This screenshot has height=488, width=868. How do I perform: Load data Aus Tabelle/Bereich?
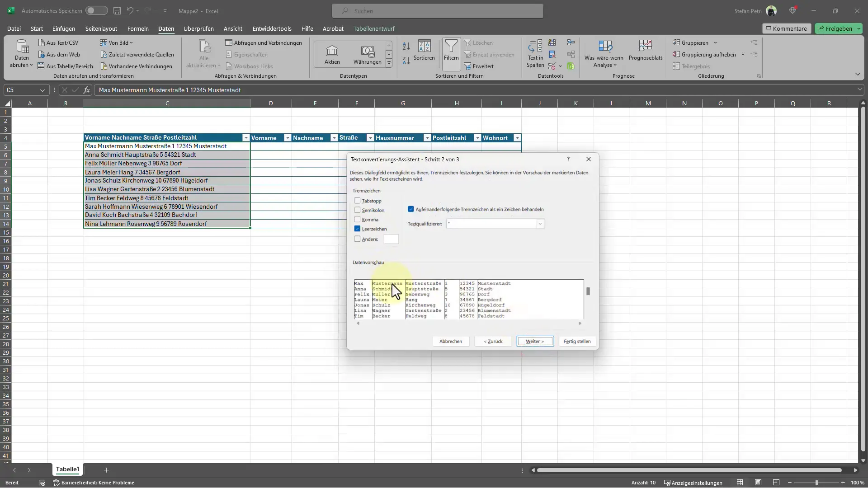coord(66,66)
